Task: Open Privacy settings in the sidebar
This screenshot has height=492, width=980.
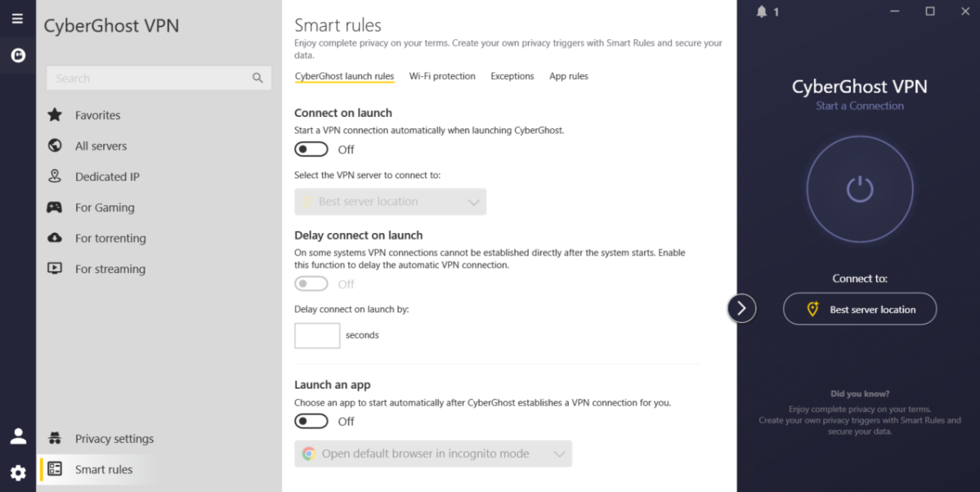Action: [114, 439]
